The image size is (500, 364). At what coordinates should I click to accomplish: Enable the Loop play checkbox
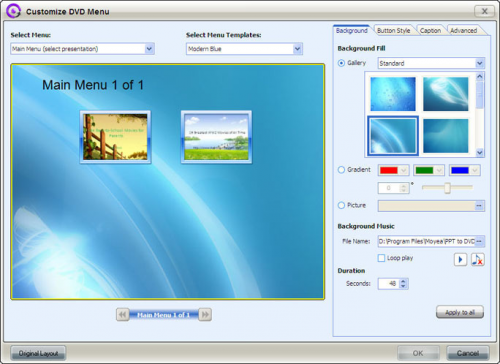(381, 258)
